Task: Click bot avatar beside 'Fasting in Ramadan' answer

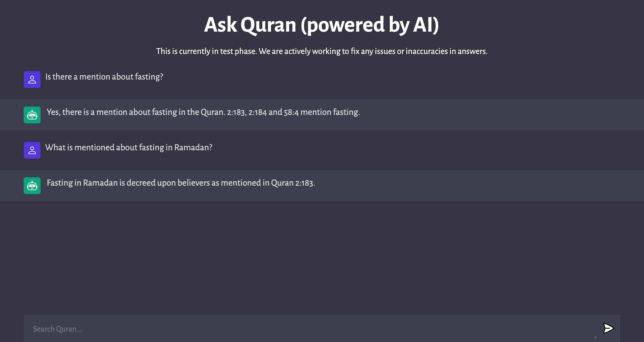Action: coord(32,186)
